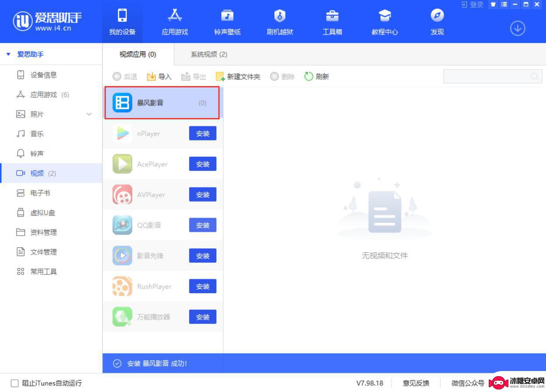The width and height of the screenshot is (546, 392).
Task: Click the 爱思助手 logo
Action: click(47, 21)
